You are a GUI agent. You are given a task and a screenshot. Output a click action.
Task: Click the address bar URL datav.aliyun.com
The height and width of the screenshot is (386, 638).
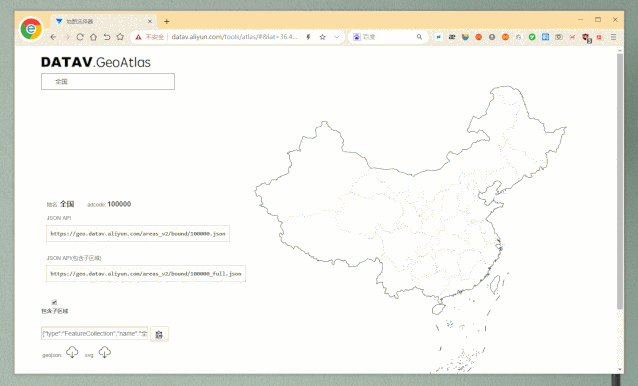point(234,37)
